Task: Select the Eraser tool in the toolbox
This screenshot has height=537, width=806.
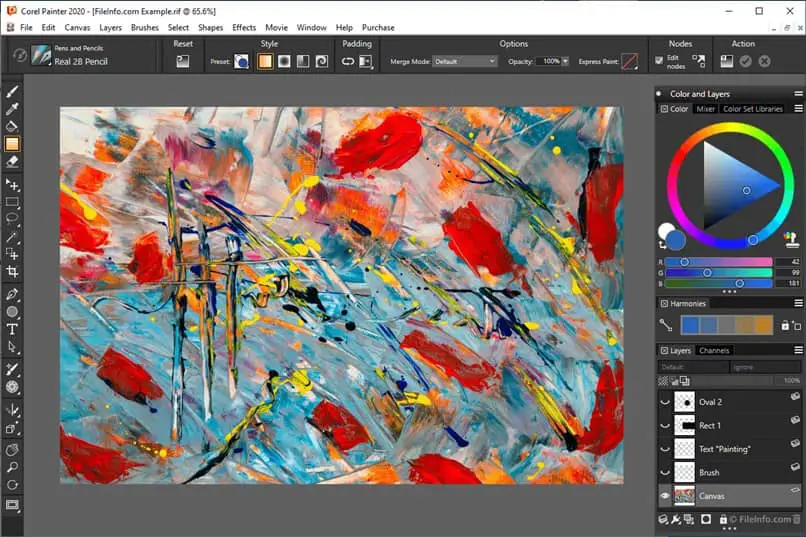Action: [x=12, y=161]
